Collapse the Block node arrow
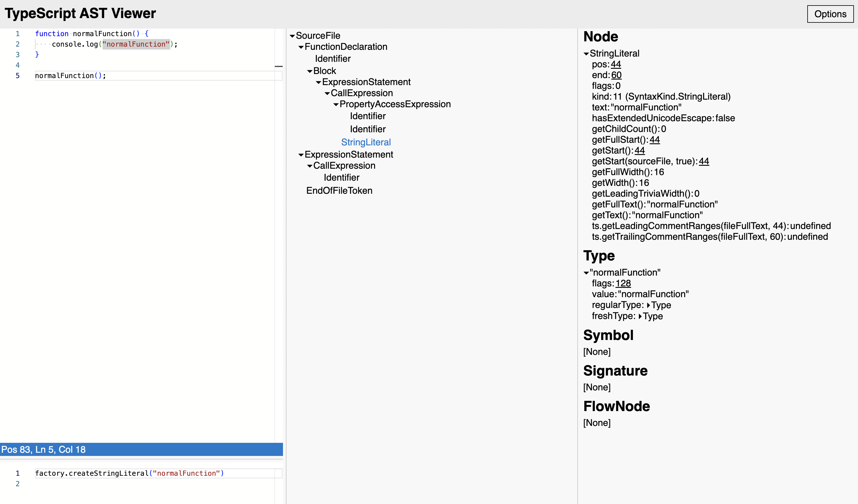This screenshot has width=858, height=504. click(310, 71)
